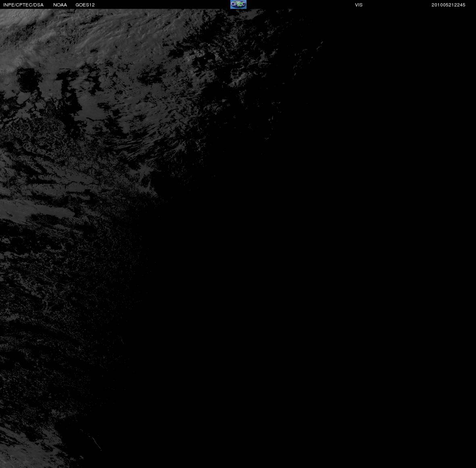Click the NOAA label in header
476x468 pixels.
tap(60, 5)
